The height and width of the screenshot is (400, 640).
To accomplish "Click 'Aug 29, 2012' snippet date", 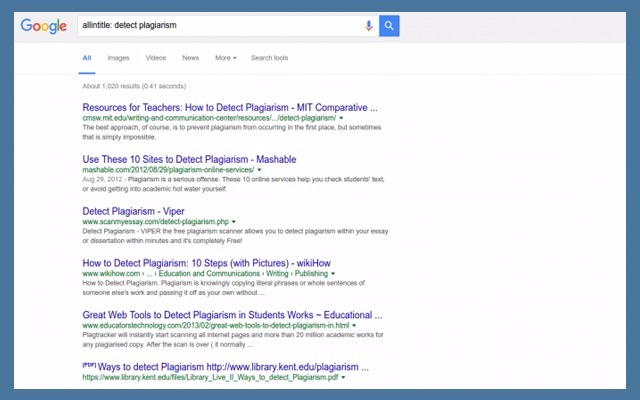I will tap(102, 179).
